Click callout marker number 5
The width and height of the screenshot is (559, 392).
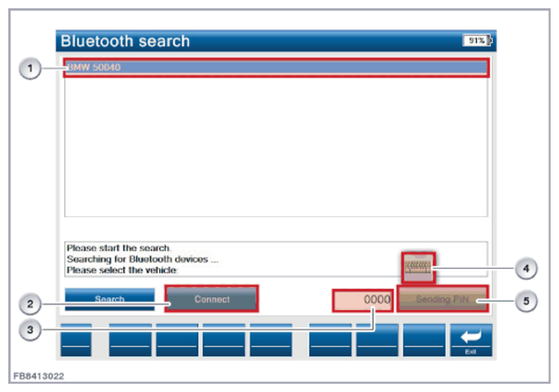525,303
